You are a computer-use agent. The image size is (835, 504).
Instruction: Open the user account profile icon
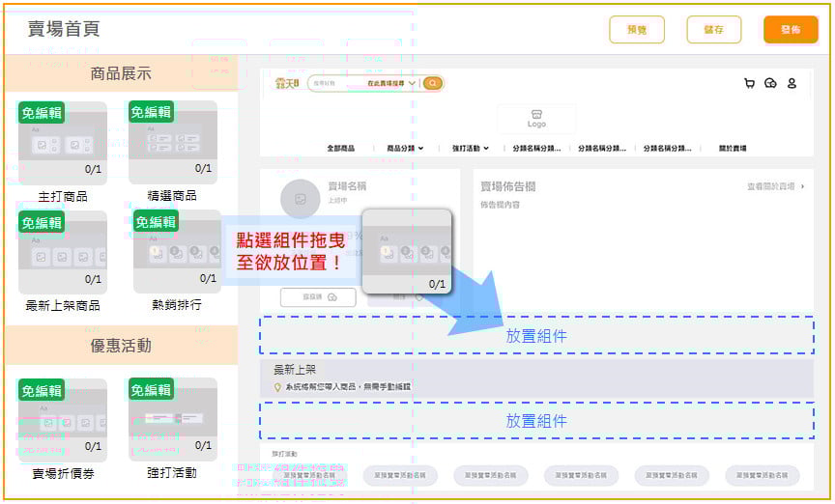click(792, 84)
